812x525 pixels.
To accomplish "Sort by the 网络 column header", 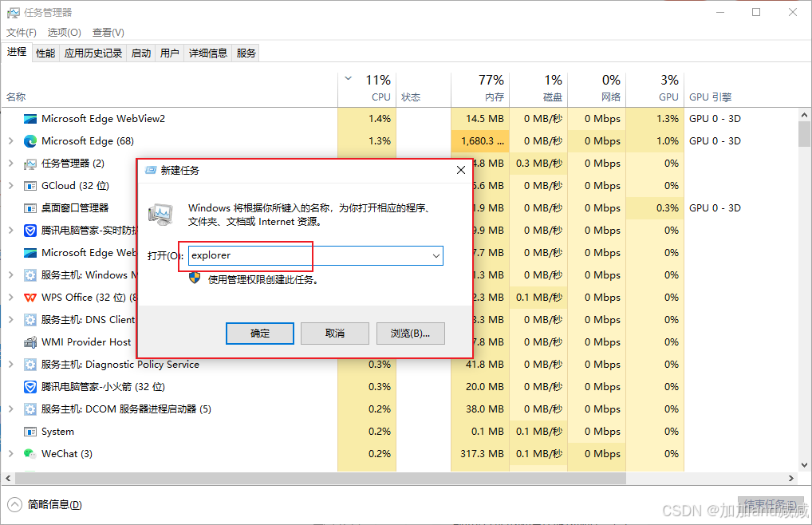I will pyautogui.click(x=597, y=89).
